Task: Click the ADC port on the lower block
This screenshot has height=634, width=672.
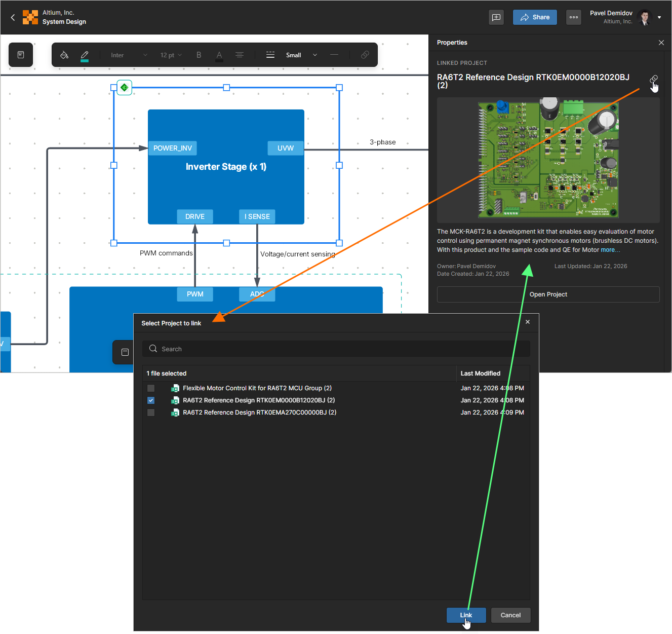Action: tap(257, 294)
